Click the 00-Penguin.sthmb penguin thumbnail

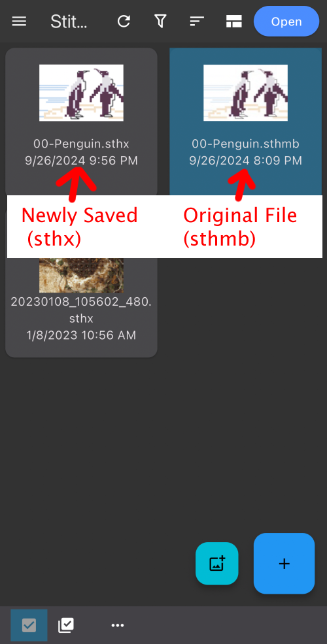[245, 93]
